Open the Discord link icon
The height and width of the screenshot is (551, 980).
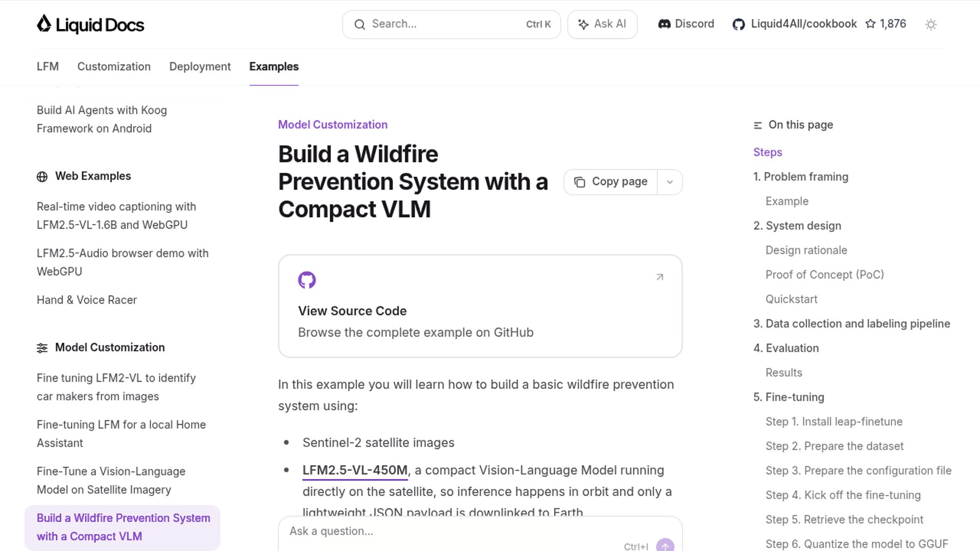[x=664, y=24]
